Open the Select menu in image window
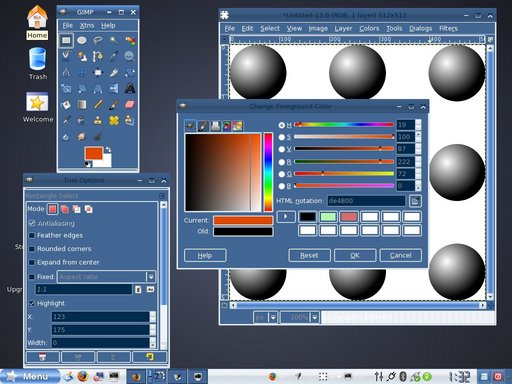 270,28
